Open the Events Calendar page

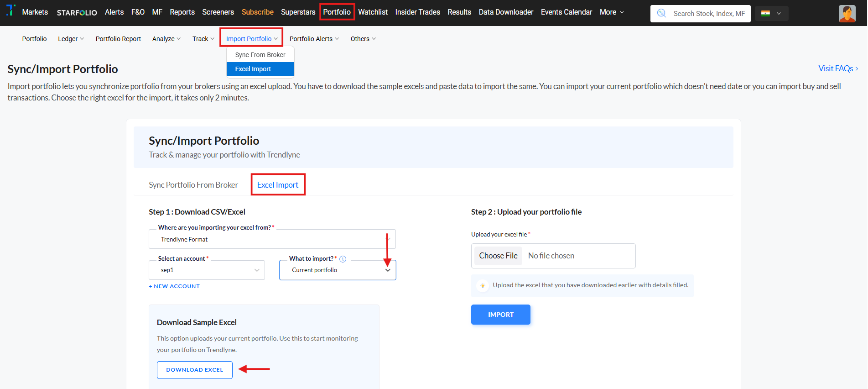(x=567, y=12)
